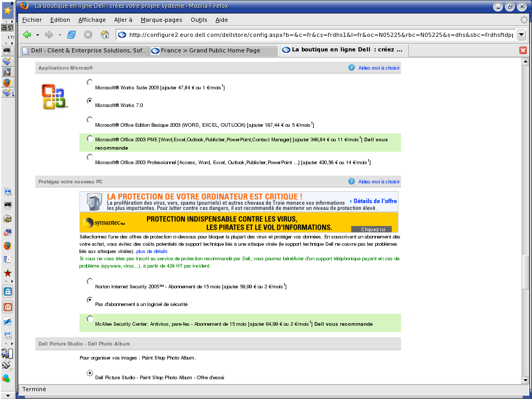Switch to Dell - Client & Enterprise Solutions tab

[x=85, y=50]
